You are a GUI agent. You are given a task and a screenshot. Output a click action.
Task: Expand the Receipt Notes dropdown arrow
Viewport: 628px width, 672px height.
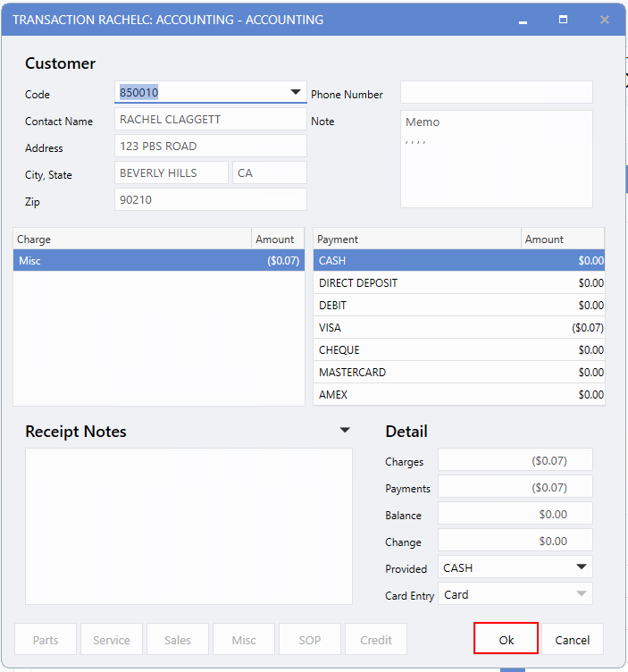click(345, 431)
